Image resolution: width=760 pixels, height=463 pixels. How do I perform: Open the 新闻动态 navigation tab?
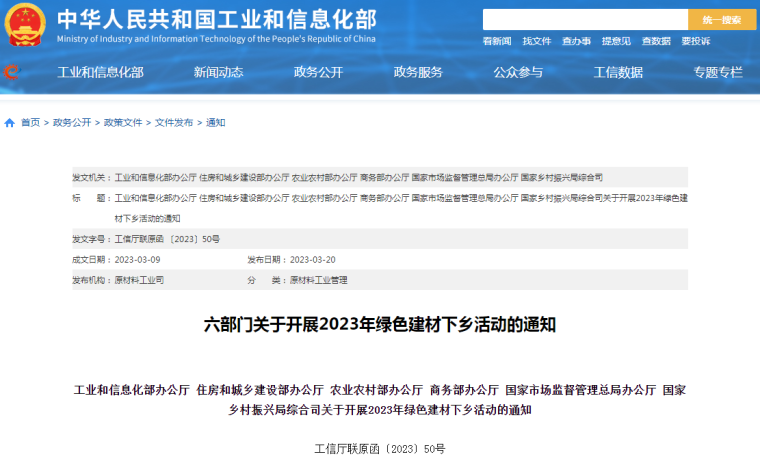point(218,72)
